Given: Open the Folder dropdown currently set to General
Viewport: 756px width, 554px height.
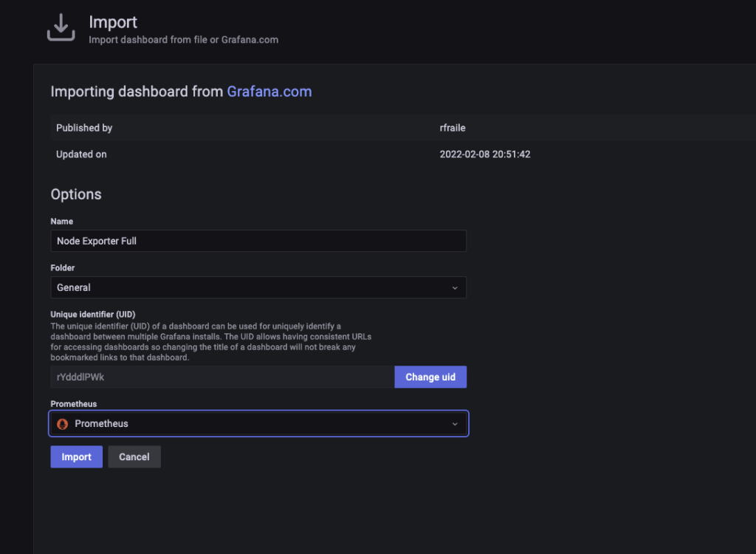Looking at the screenshot, I should pyautogui.click(x=258, y=287).
